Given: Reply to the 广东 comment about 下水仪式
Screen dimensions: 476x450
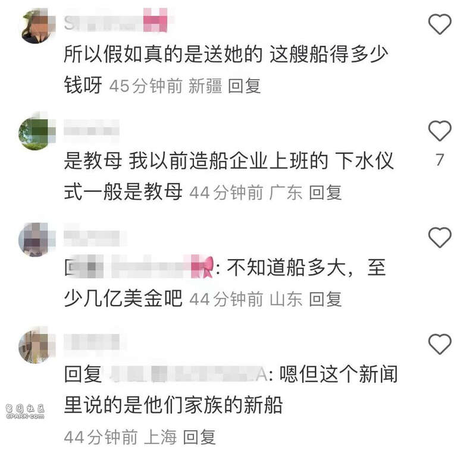Looking at the screenshot, I should point(325,193).
